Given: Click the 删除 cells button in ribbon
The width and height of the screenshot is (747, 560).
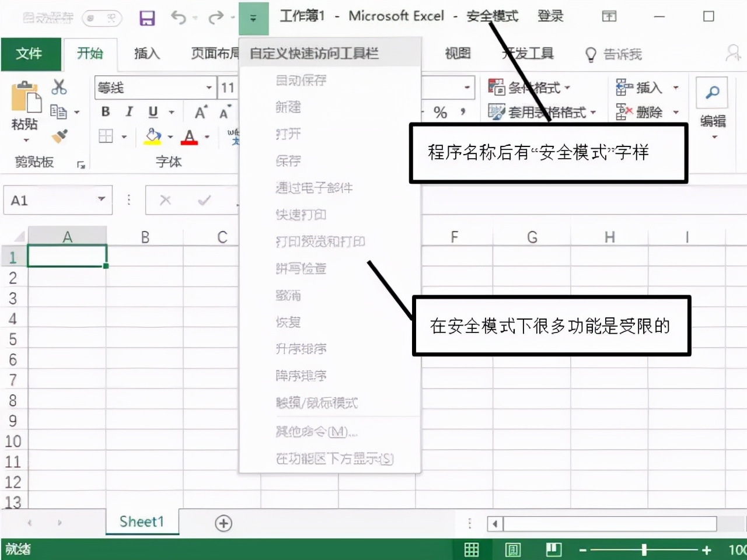Looking at the screenshot, I should [647, 112].
